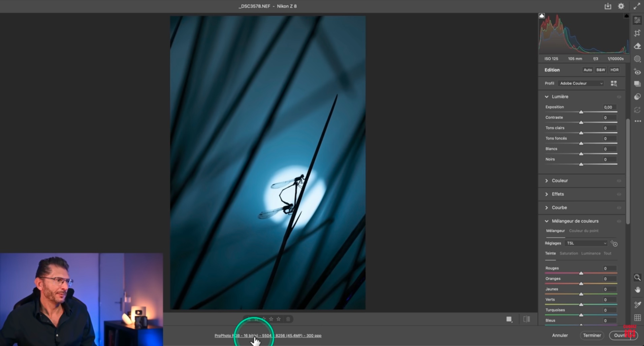Expand the Courbe section
644x346 pixels.
point(559,208)
